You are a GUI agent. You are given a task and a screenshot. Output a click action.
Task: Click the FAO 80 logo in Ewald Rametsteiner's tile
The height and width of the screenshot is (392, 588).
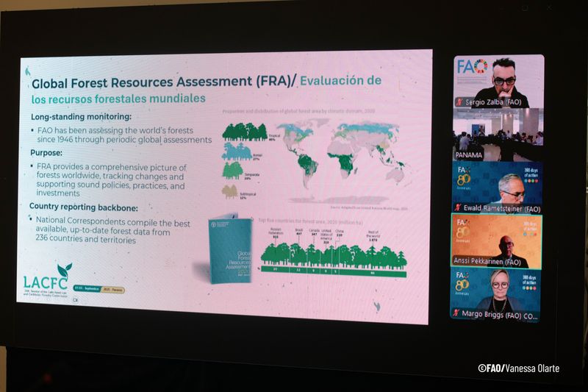[x=464, y=177]
